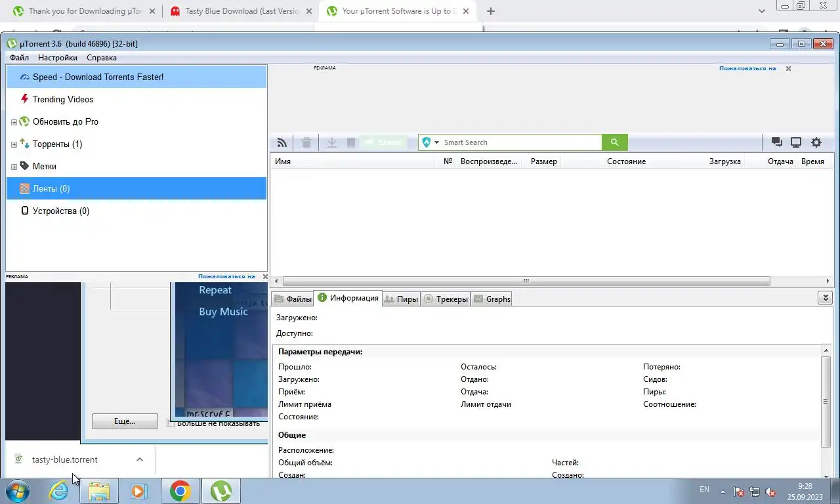Open a new browser tab with plus

[x=490, y=11]
